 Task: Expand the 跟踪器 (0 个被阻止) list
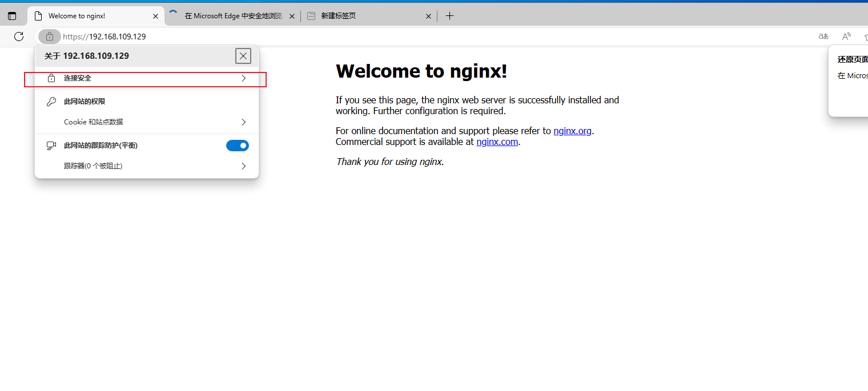tap(147, 166)
